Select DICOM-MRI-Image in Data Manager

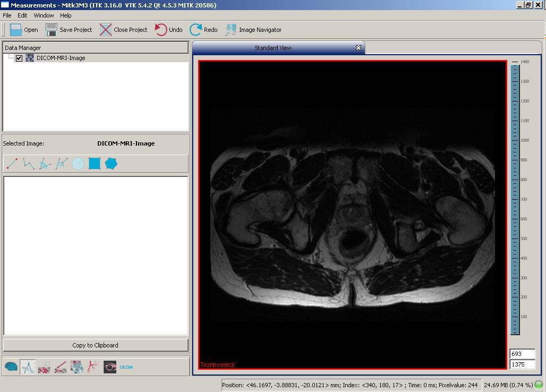point(61,58)
